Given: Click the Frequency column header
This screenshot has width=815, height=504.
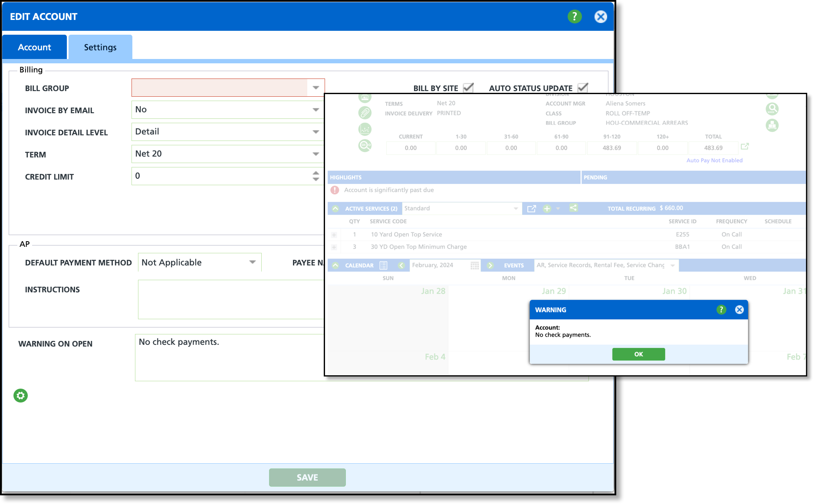Looking at the screenshot, I should [x=731, y=221].
